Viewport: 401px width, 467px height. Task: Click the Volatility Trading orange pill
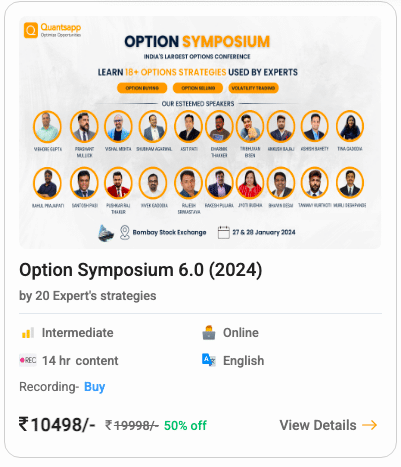(253, 88)
